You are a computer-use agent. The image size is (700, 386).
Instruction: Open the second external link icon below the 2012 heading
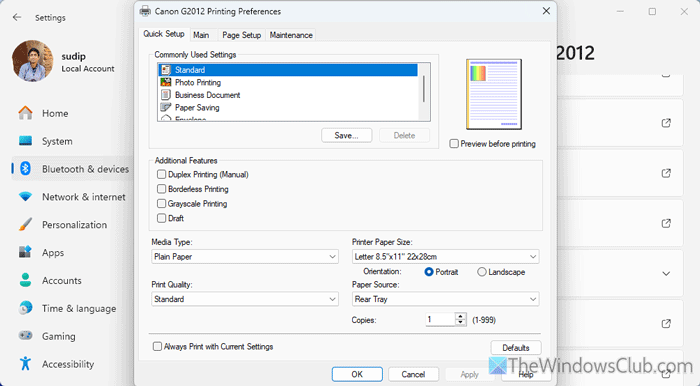pos(666,173)
